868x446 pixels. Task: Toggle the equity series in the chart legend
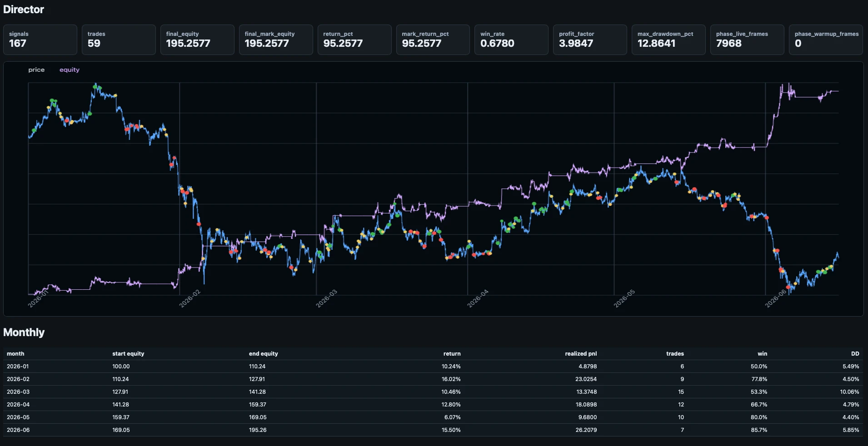point(70,69)
